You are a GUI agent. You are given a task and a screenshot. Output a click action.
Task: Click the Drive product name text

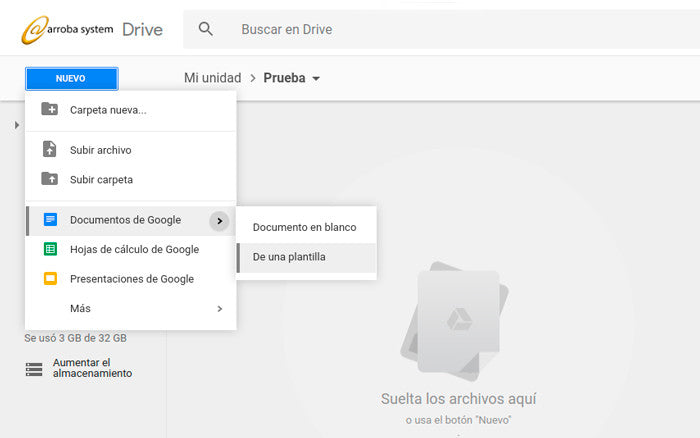pos(142,30)
